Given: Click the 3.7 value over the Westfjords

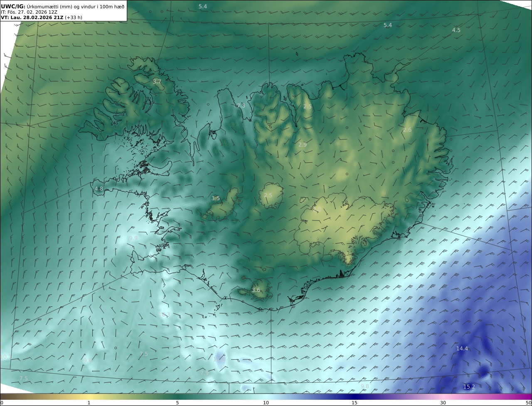Looking at the screenshot, I should coord(157,82).
